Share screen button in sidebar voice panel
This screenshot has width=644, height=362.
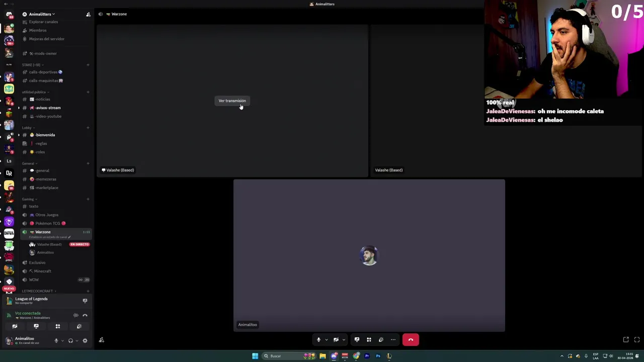click(36, 326)
